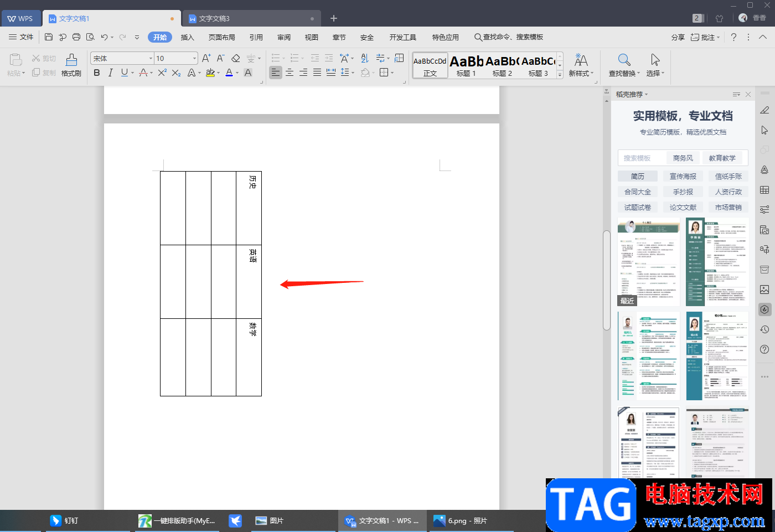Switch to 插入 ribbon tab

point(188,37)
